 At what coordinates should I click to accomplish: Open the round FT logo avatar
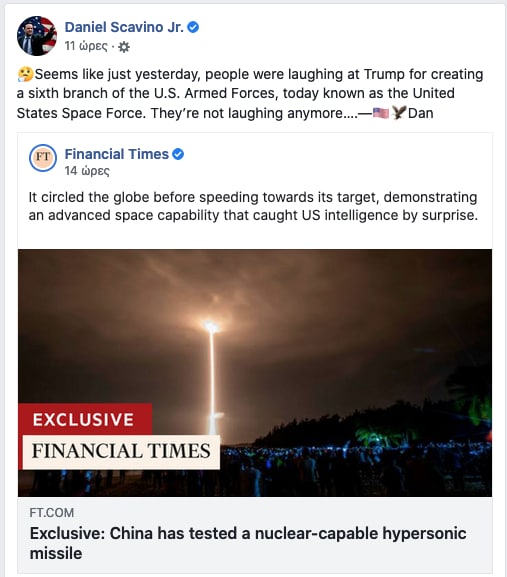click(x=43, y=158)
